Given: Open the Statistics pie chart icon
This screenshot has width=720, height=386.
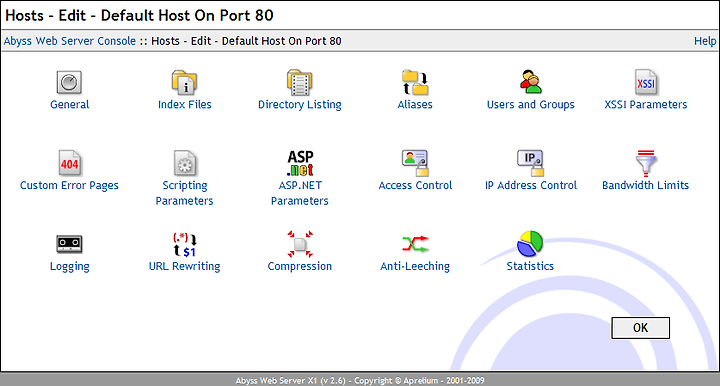Looking at the screenshot, I should 530,244.
